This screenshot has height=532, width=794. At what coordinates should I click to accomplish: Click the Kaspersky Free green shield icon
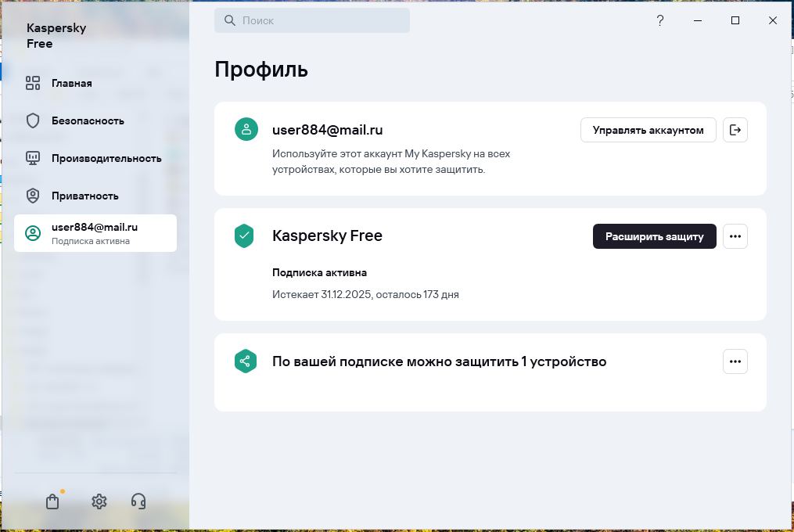pyautogui.click(x=245, y=235)
